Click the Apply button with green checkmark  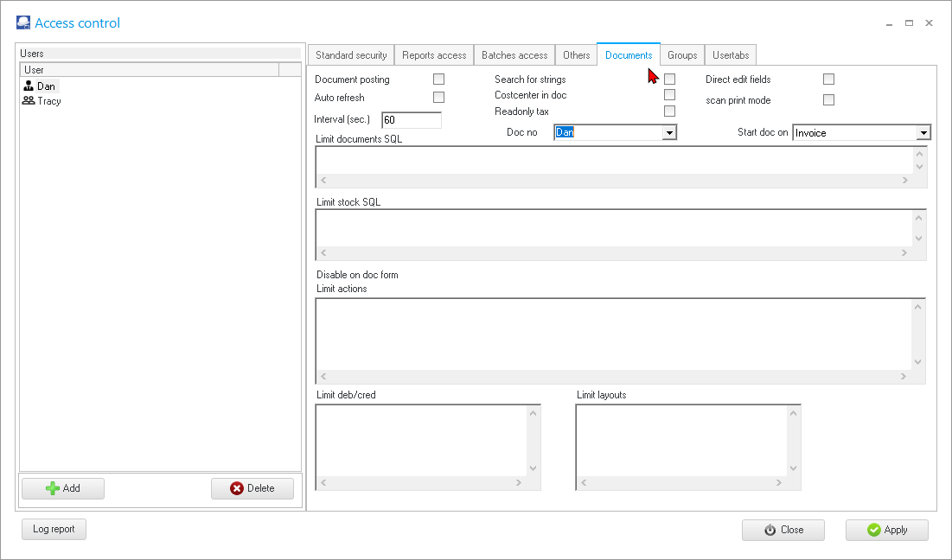click(886, 530)
